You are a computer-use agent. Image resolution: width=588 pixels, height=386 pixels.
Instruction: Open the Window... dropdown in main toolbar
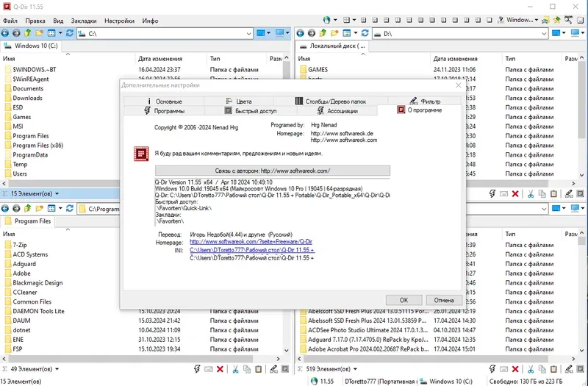(x=537, y=20)
